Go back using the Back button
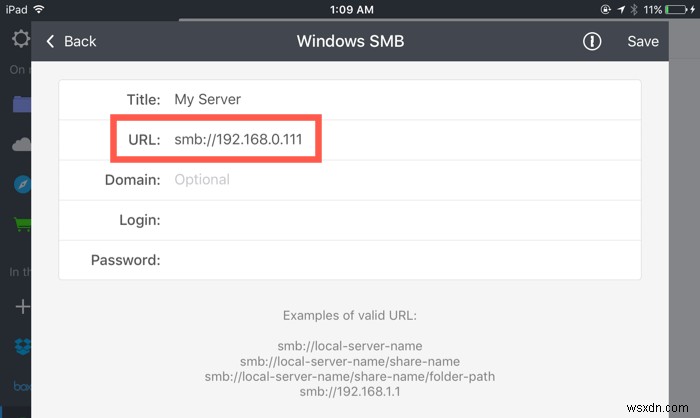This screenshot has width=700, height=418. click(71, 42)
